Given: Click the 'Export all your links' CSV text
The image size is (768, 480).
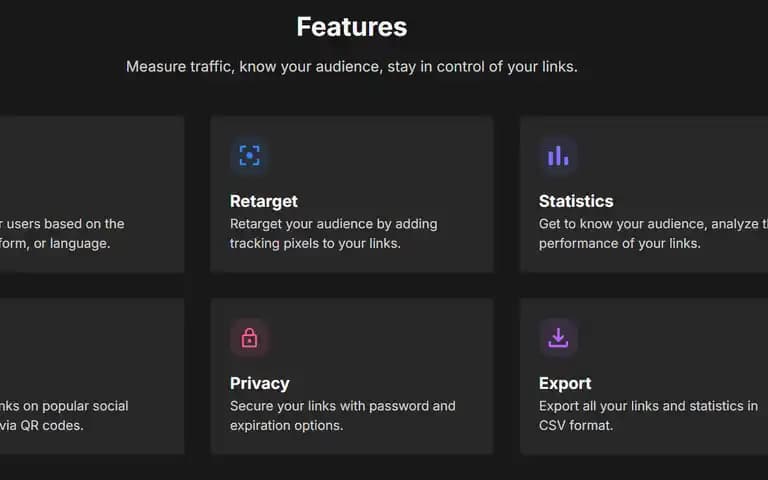Looking at the screenshot, I should coord(648,416).
